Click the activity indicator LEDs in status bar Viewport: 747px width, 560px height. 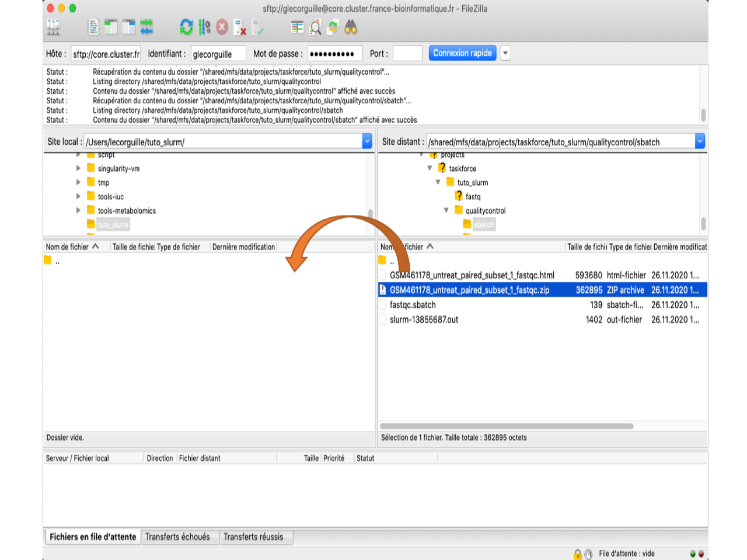pos(697,554)
